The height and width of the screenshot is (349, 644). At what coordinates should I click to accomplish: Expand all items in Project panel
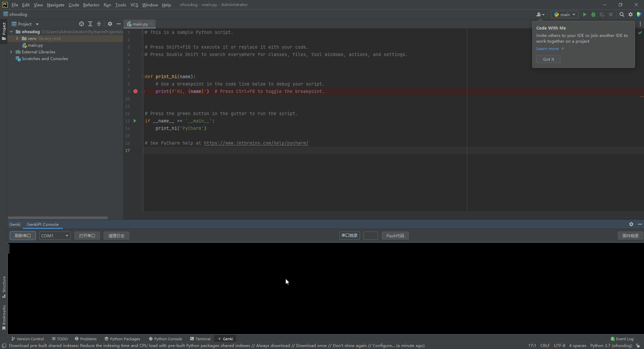[x=90, y=24]
